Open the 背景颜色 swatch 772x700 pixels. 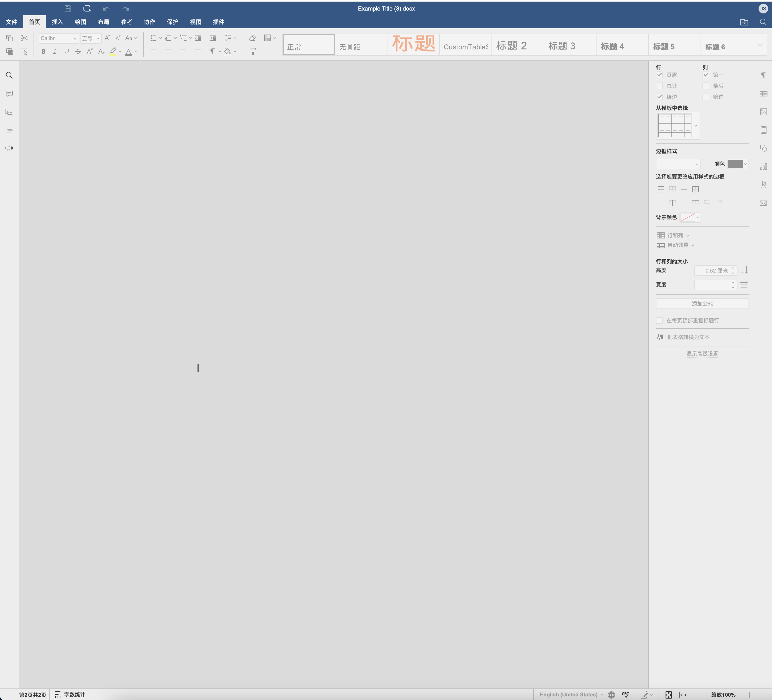coord(690,217)
